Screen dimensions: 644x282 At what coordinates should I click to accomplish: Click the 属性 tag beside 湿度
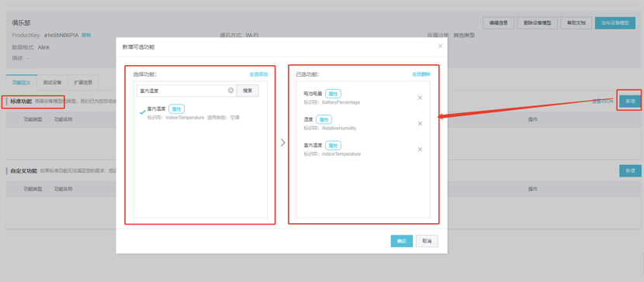pos(324,119)
